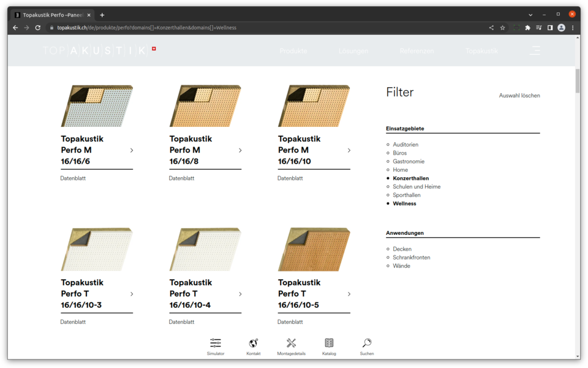Expand Perfo M 16/16/8 chevron arrow
The image size is (588, 368).
[x=240, y=150]
